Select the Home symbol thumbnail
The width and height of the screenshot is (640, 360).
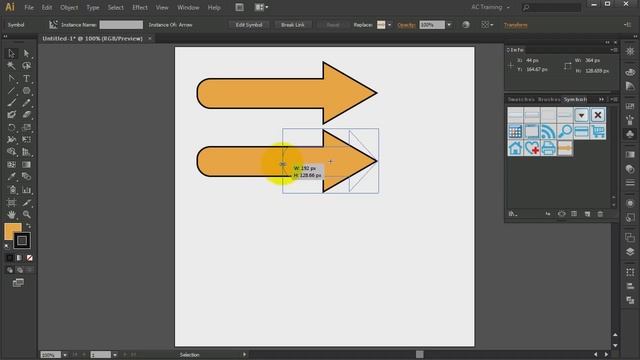pyautogui.click(x=515, y=148)
